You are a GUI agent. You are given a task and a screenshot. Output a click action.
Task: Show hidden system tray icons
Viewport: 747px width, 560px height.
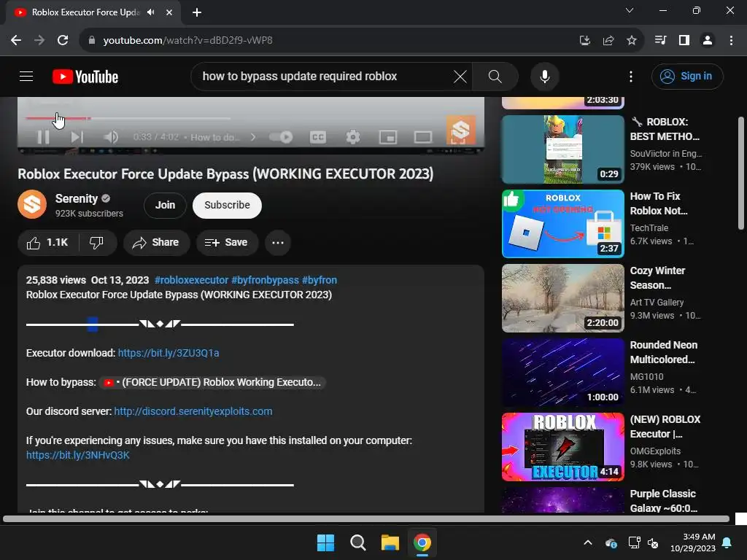(x=588, y=542)
